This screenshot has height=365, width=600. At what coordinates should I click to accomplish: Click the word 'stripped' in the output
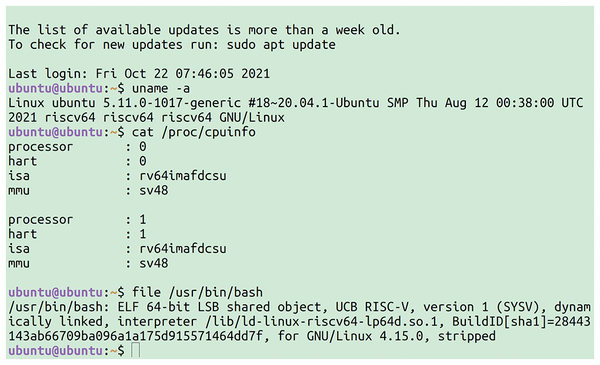[x=466, y=336]
